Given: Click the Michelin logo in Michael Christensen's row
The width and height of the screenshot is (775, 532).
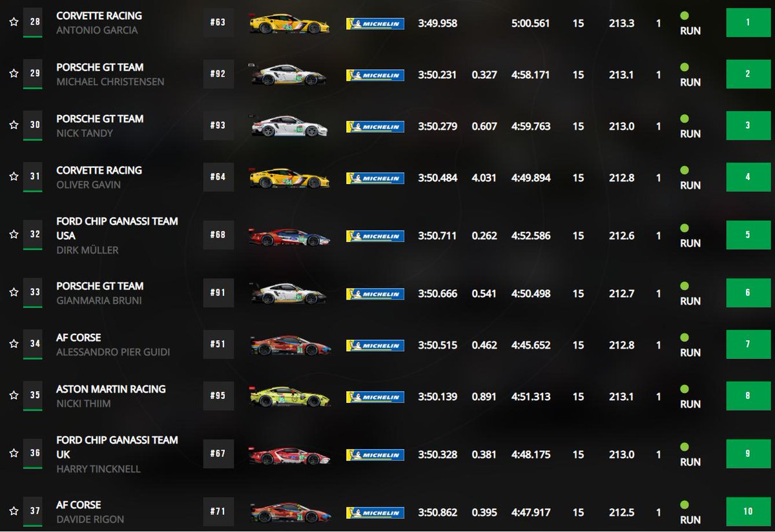Looking at the screenshot, I should pos(375,75).
